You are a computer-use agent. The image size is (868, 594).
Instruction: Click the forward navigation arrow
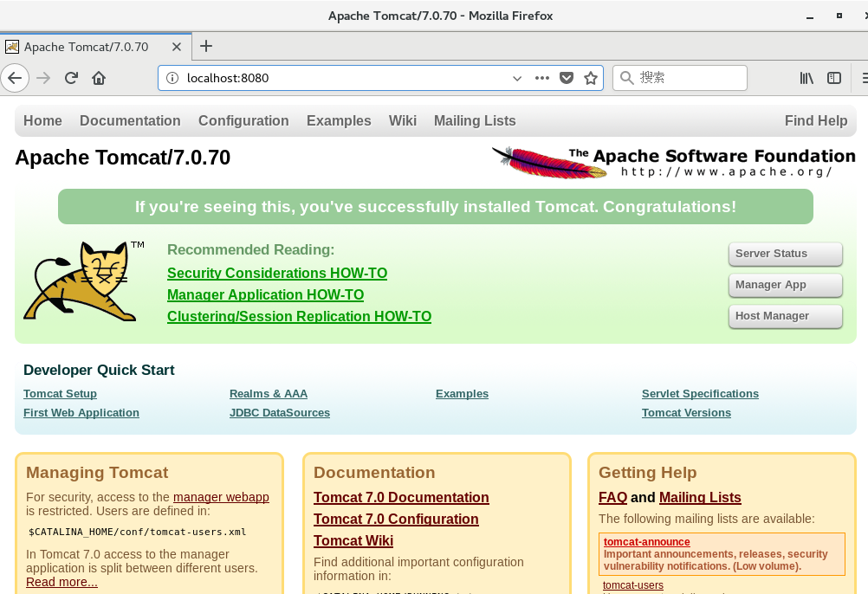pos(43,78)
